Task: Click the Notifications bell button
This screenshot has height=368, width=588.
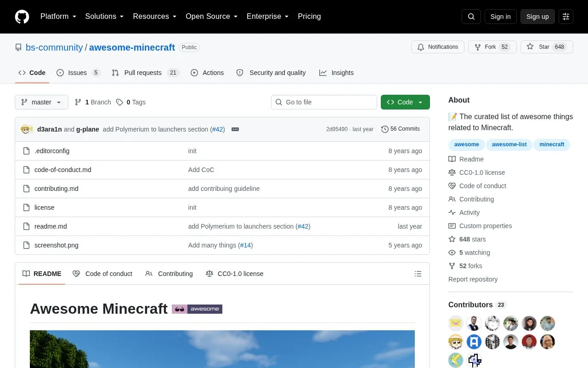Action: pos(438,47)
